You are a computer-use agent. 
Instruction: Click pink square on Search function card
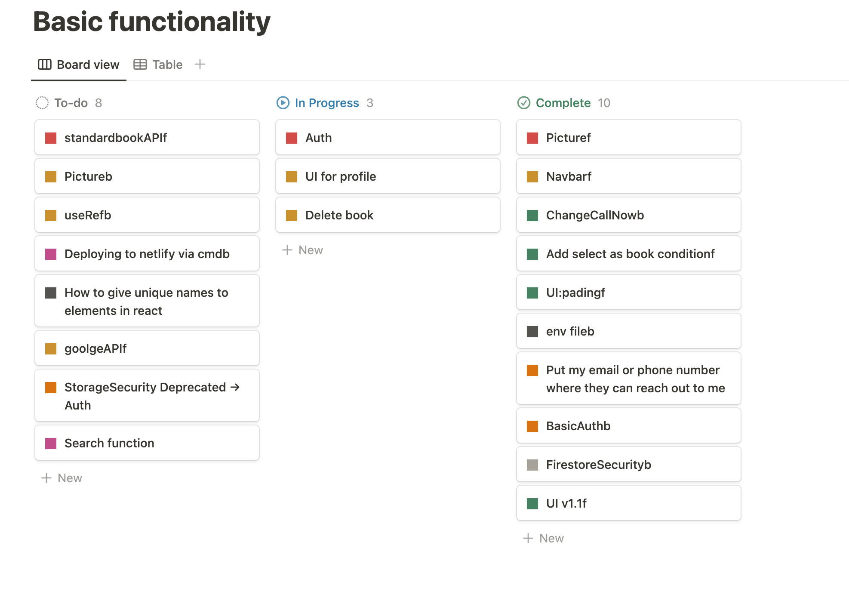coord(51,444)
